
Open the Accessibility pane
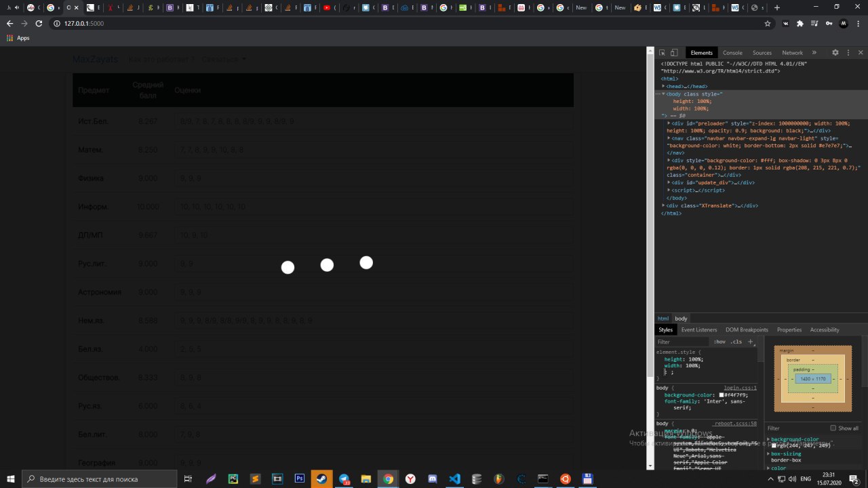click(825, 329)
